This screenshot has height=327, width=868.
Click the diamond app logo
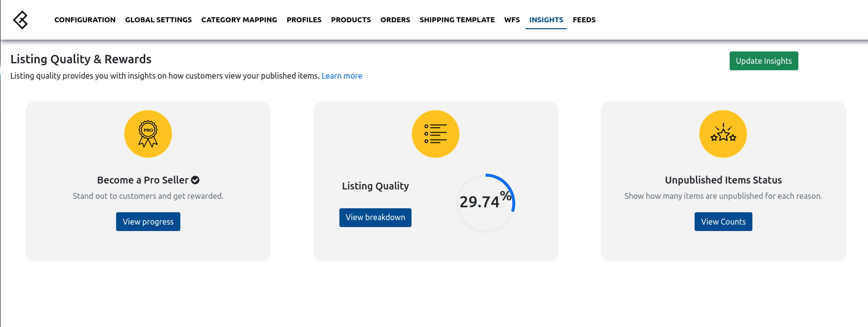(x=20, y=20)
